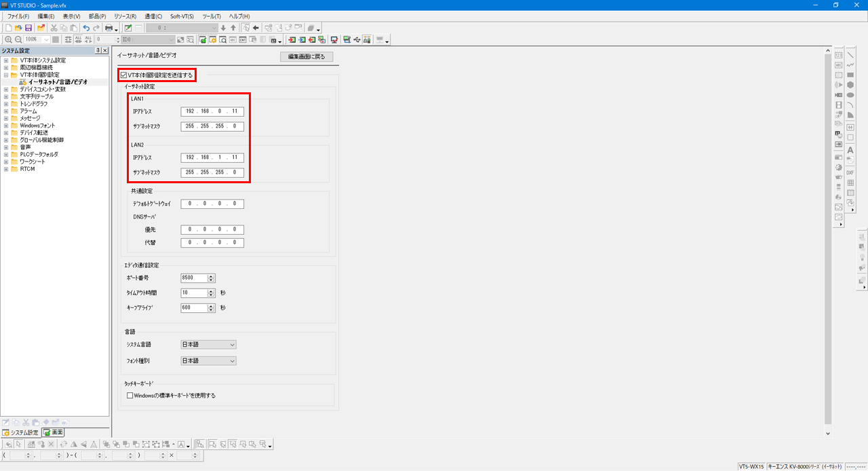Expand the アラーム tree node
This screenshot has height=471, width=868.
tap(5, 111)
